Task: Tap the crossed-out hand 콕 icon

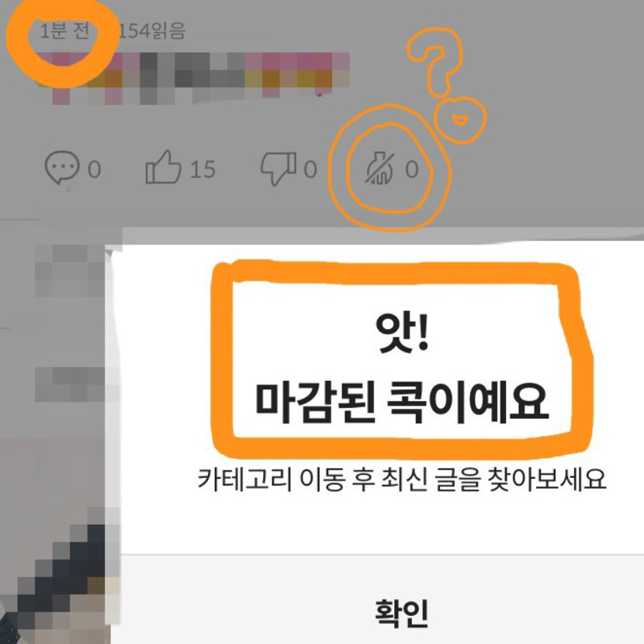Action: click(379, 168)
